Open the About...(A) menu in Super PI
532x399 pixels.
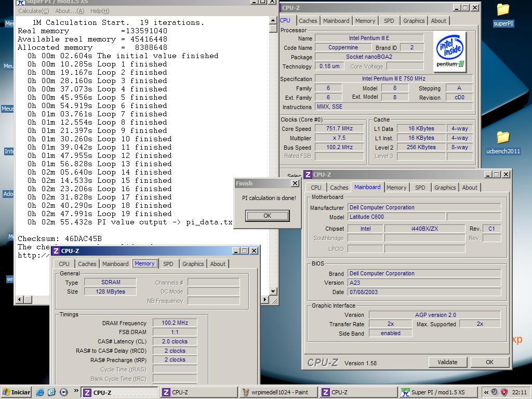(x=70, y=11)
